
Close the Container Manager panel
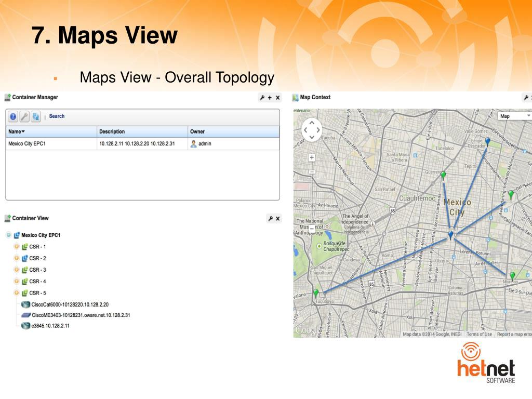[277, 98]
